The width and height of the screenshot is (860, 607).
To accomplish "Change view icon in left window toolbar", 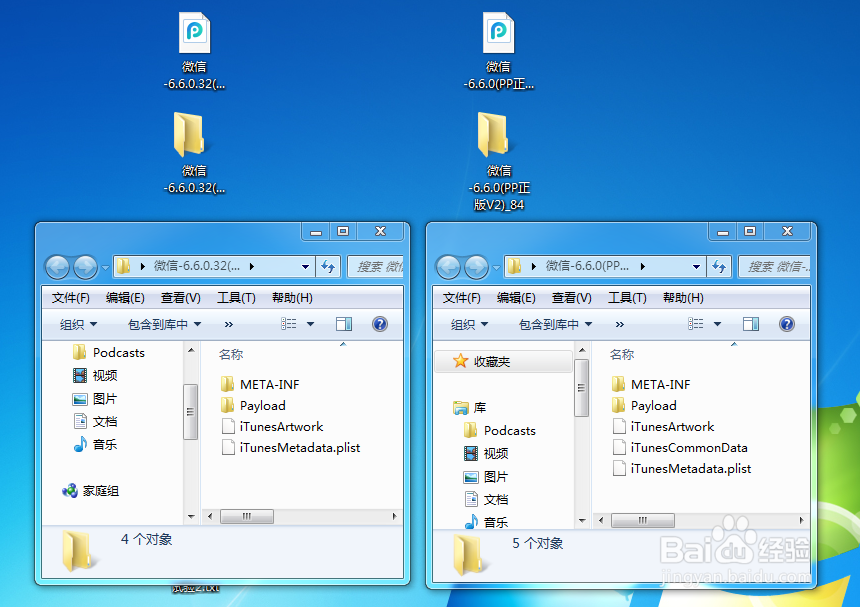I will click(289, 324).
